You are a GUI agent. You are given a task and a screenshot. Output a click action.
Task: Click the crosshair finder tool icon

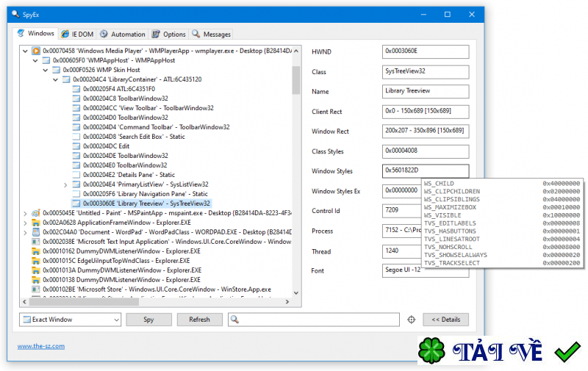(411, 320)
